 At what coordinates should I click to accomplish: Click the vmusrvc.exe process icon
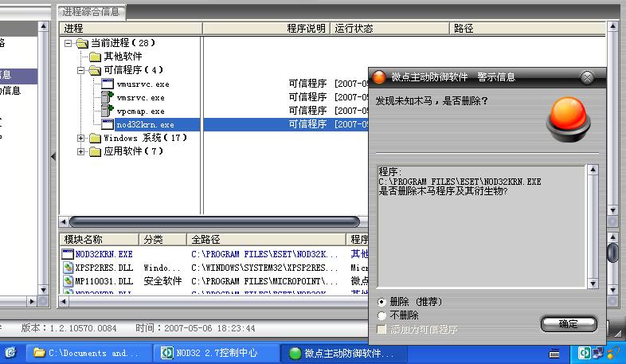[108, 84]
